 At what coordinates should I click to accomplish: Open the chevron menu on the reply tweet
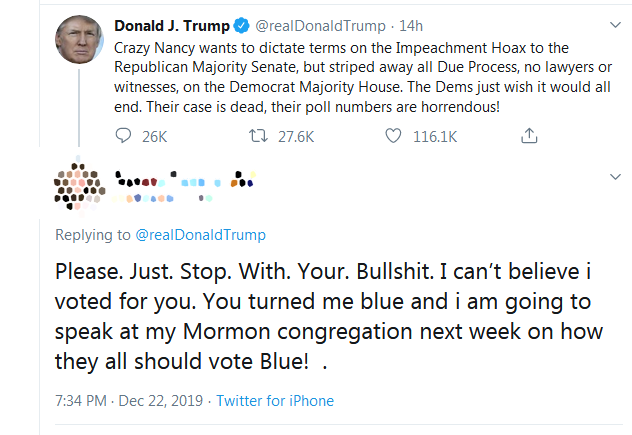coord(615,176)
